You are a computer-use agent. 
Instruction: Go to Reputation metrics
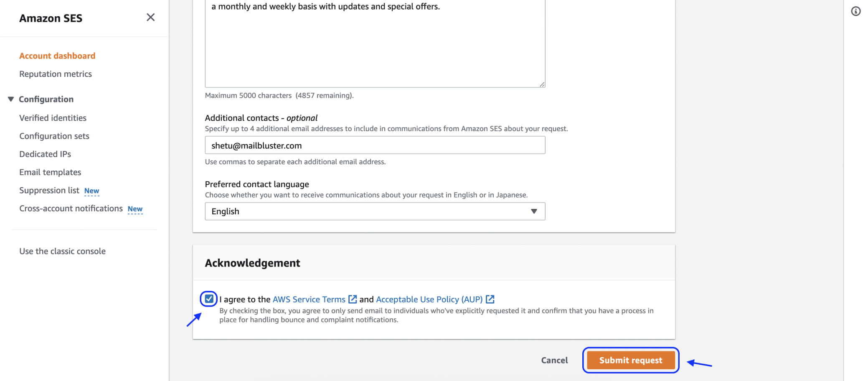[56, 74]
